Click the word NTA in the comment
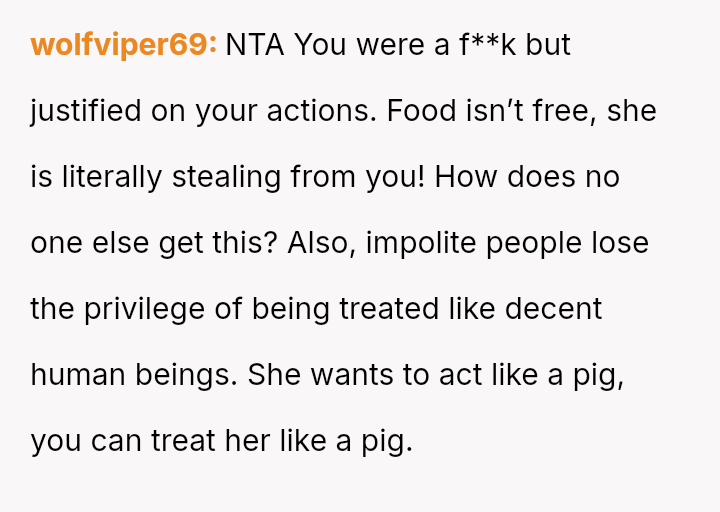 256,45
